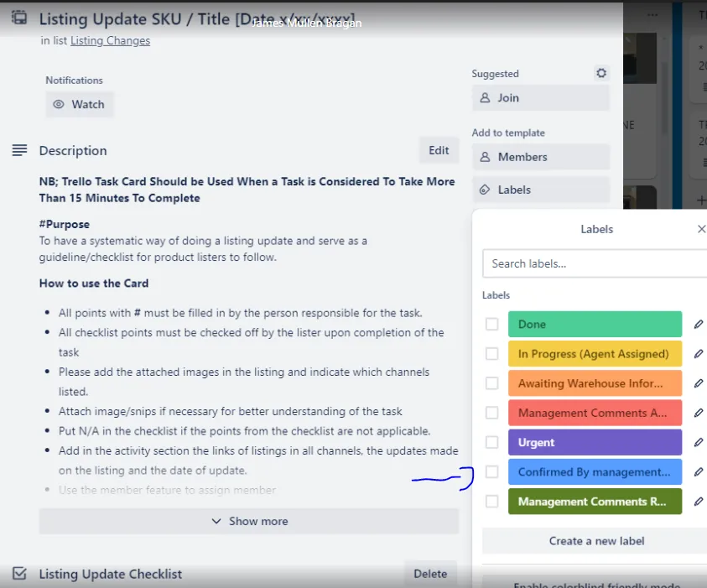Click Create a new label button
Viewport: 707px width, 588px height.
(x=596, y=541)
